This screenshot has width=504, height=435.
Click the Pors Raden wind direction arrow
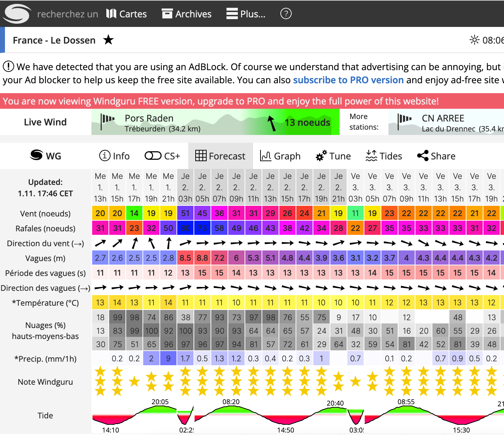tap(271, 123)
